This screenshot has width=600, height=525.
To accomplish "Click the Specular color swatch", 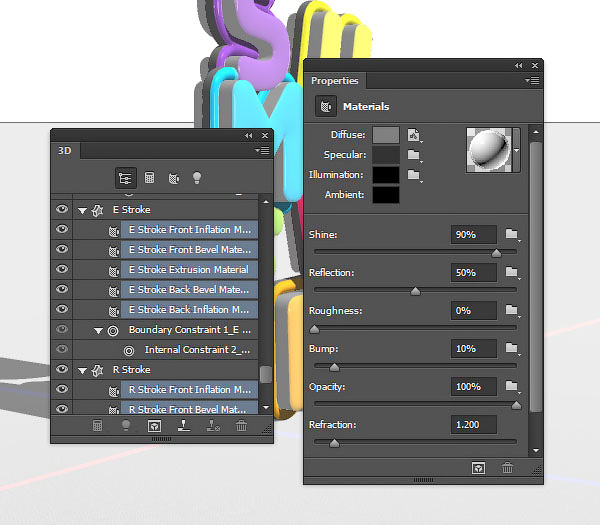I will click(x=386, y=155).
